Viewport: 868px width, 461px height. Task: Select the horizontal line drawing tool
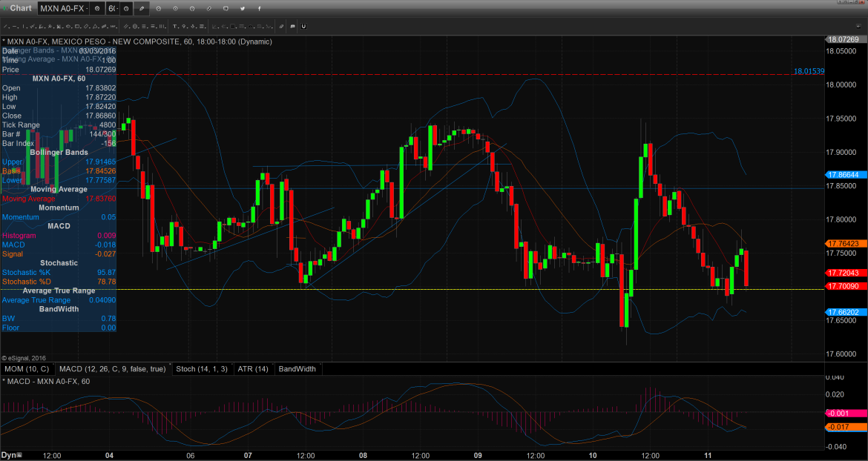tap(15, 26)
